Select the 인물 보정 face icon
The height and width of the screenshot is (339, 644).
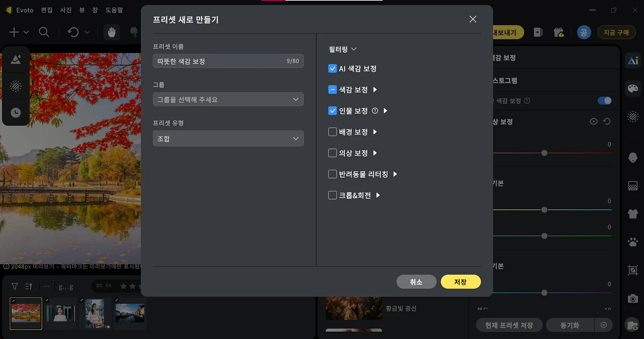(632, 158)
